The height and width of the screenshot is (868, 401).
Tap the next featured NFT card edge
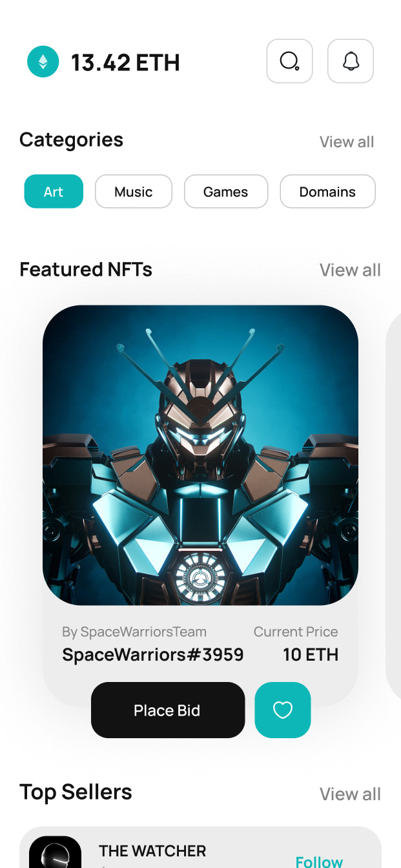393,504
